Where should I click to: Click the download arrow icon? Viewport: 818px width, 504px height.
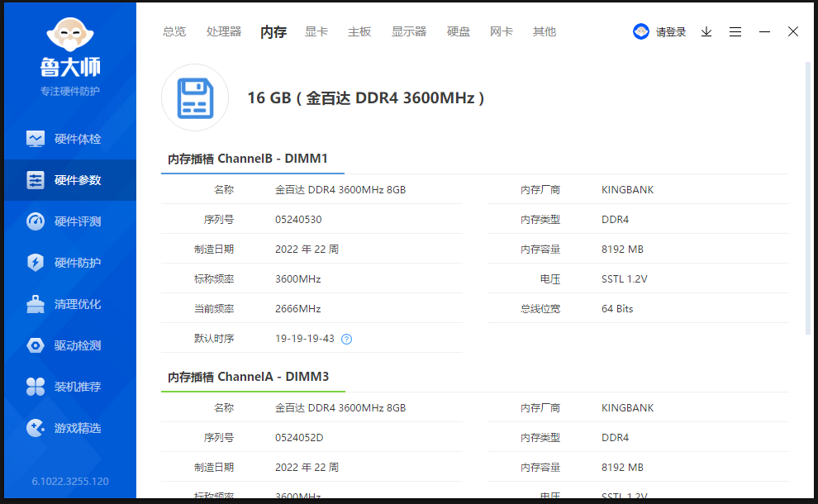(x=706, y=32)
